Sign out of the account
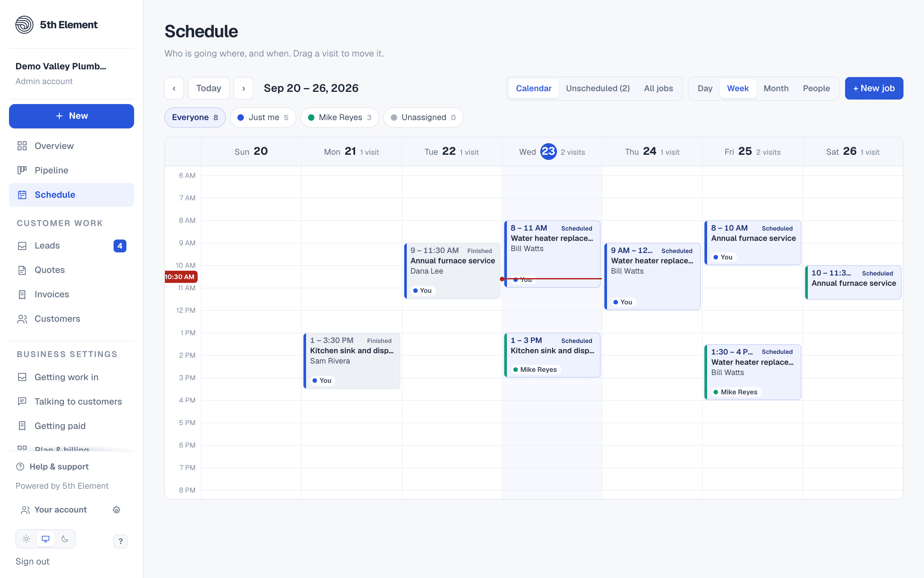 click(x=32, y=562)
